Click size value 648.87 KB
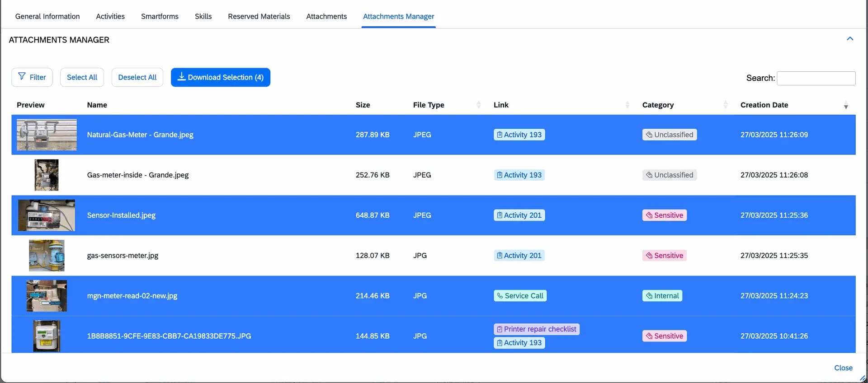This screenshot has width=868, height=383. coord(373,215)
